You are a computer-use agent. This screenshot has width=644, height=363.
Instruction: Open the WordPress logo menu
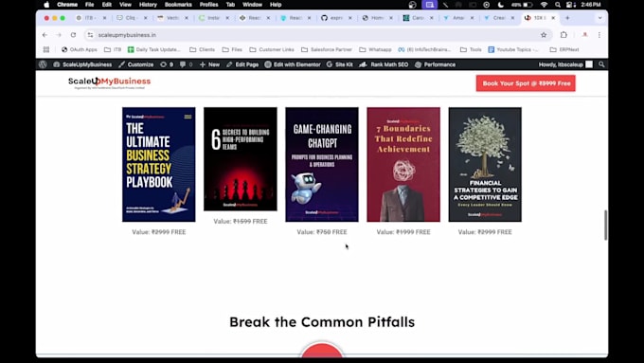click(x=43, y=64)
